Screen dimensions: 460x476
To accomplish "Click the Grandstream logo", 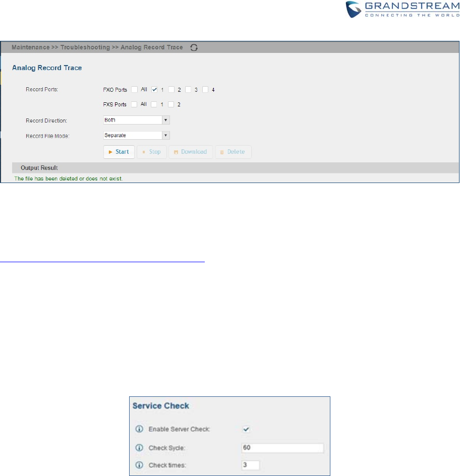I will point(402,10).
